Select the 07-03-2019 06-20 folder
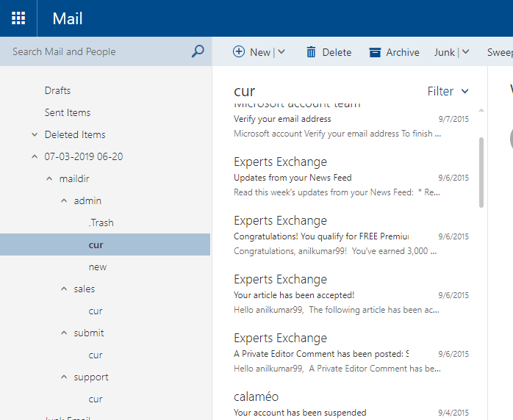This screenshot has width=513, height=420. pos(84,156)
